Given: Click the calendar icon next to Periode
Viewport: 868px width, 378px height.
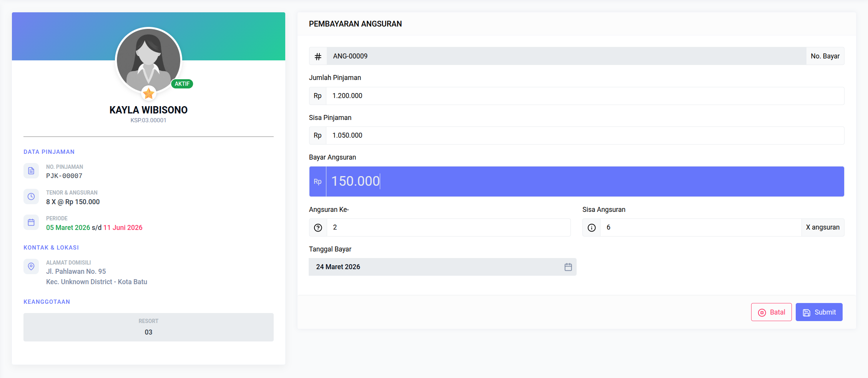Looking at the screenshot, I should 31,222.
